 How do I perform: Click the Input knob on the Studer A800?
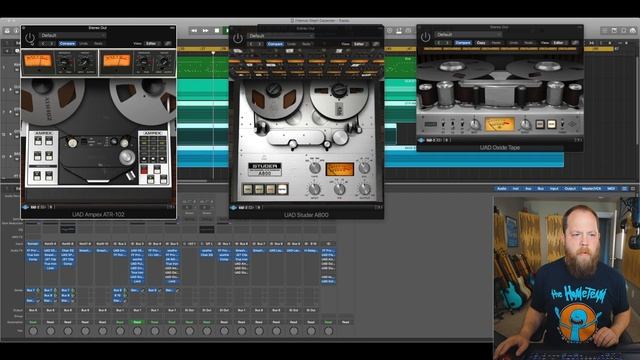pos(314,189)
